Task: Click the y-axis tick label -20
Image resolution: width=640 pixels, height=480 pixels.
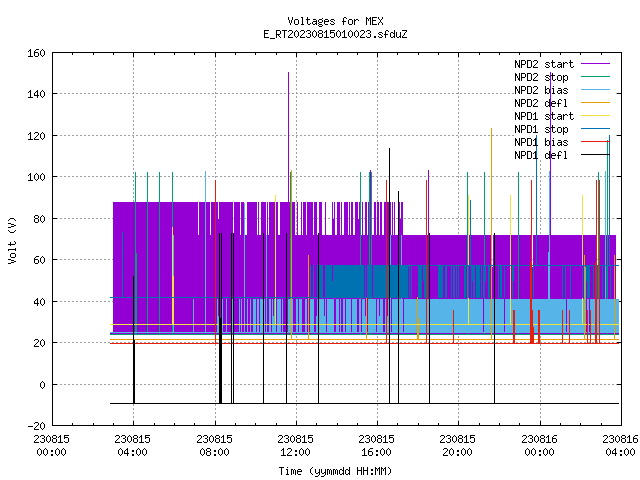Action: pos(36,426)
